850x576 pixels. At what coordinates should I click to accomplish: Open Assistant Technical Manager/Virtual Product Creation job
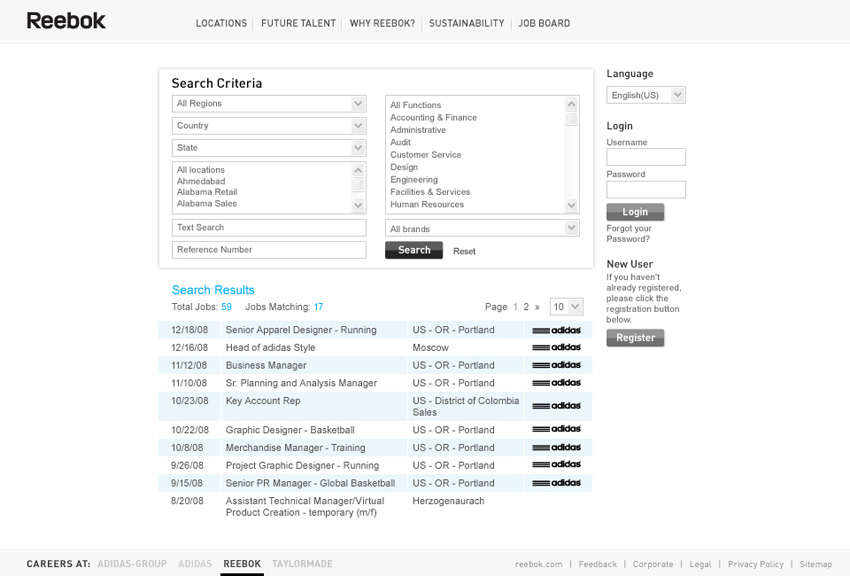pyautogui.click(x=305, y=507)
